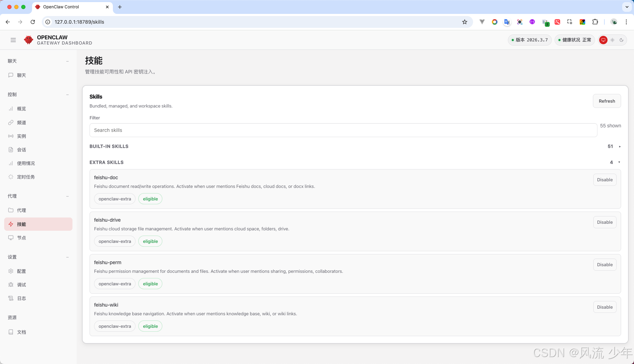
Task: Click the hamburger menu icon in header
Action: 13,40
